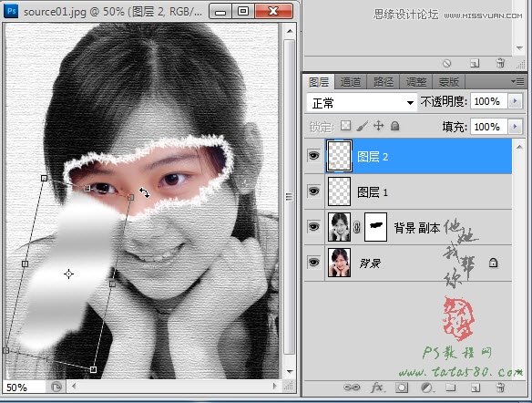Viewport: 532px width, 403px height.
Task: Toggle lock transparent pixels
Action: [x=345, y=126]
